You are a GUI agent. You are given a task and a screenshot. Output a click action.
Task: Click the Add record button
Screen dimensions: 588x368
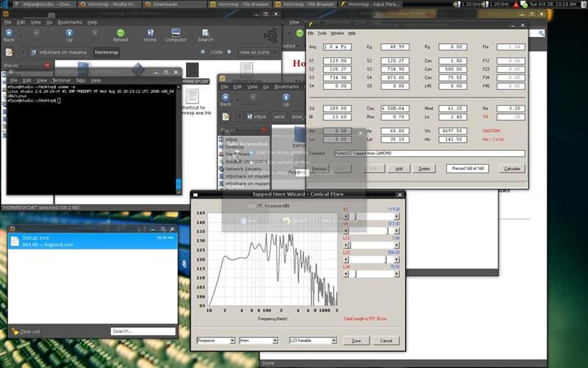point(398,169)
